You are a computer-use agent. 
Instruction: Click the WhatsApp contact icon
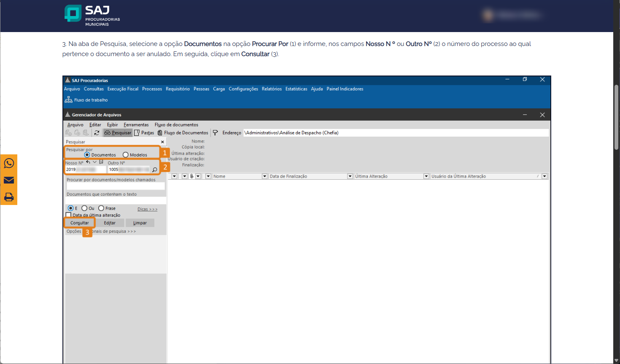point(9,163)
